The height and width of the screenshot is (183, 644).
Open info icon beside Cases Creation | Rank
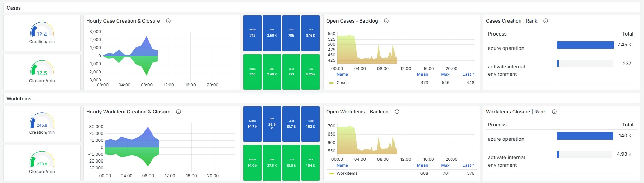(x=546, y=21)
